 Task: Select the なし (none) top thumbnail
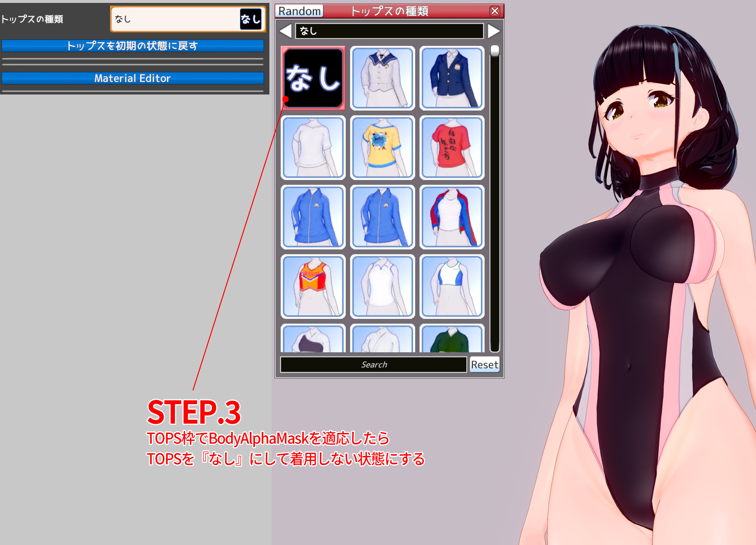click(313, 78)
